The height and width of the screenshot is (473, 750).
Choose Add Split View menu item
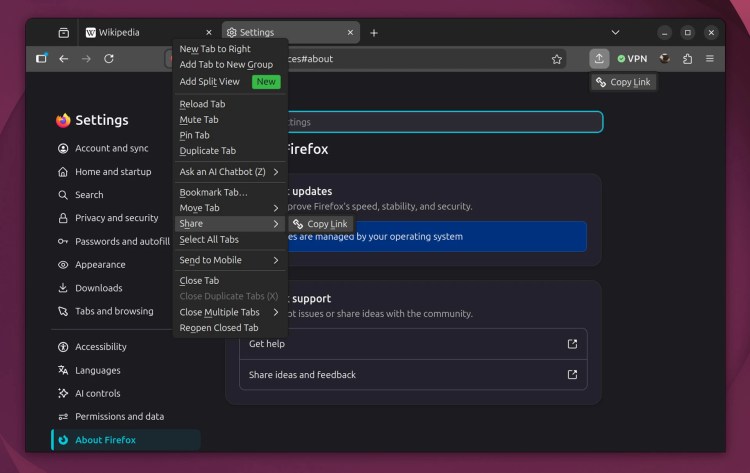point(230,82)
